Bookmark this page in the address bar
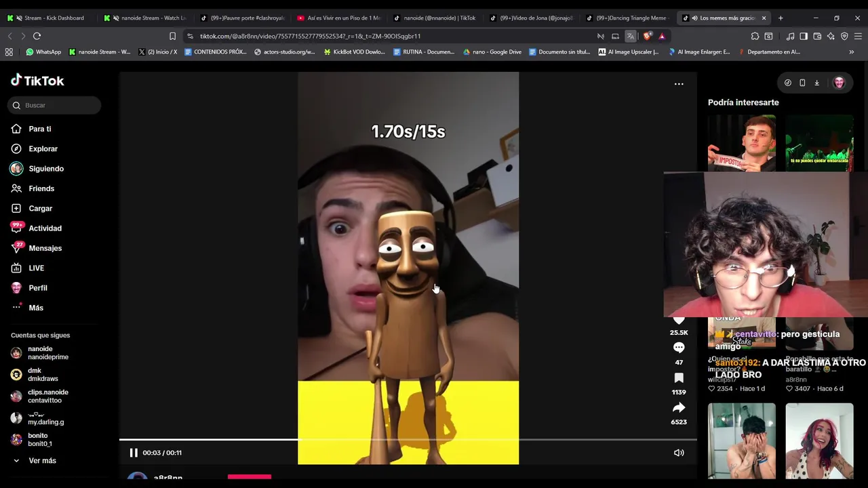868x488 pixels. [x=172, y=36]
